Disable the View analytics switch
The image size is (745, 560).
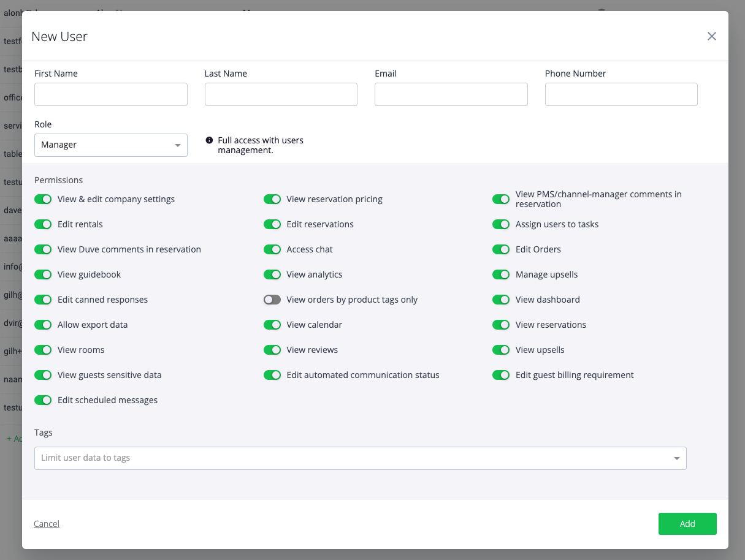[272, 274]
